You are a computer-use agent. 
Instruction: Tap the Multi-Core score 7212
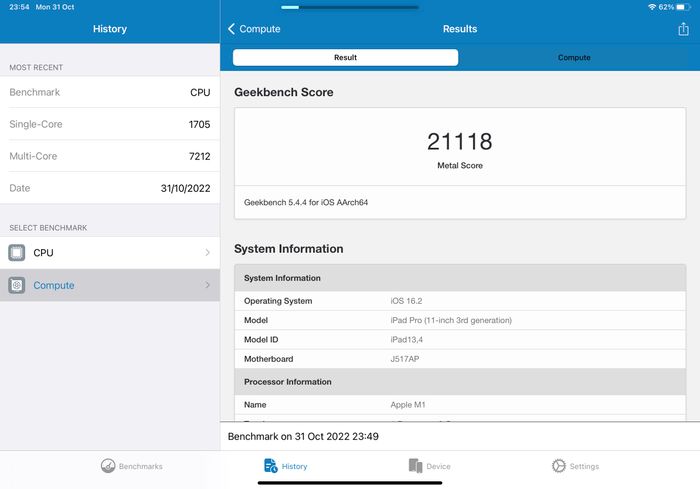(x=199, y=156)
